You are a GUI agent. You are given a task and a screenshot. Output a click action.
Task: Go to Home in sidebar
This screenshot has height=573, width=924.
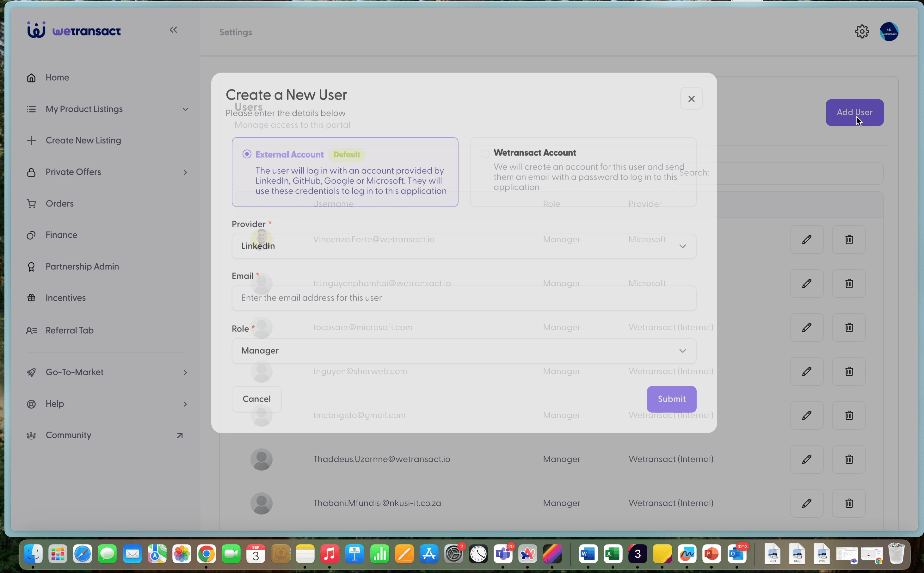(x=57, y=78)
